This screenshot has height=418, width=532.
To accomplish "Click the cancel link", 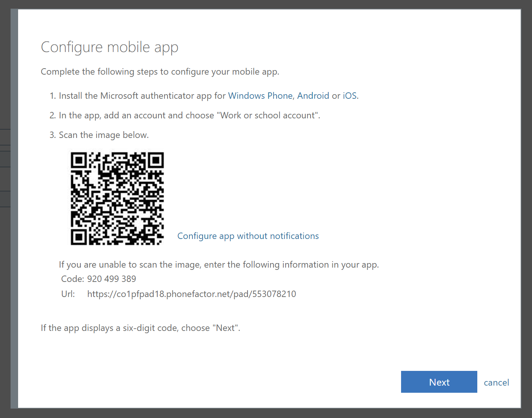I will [x=496, y=383].
